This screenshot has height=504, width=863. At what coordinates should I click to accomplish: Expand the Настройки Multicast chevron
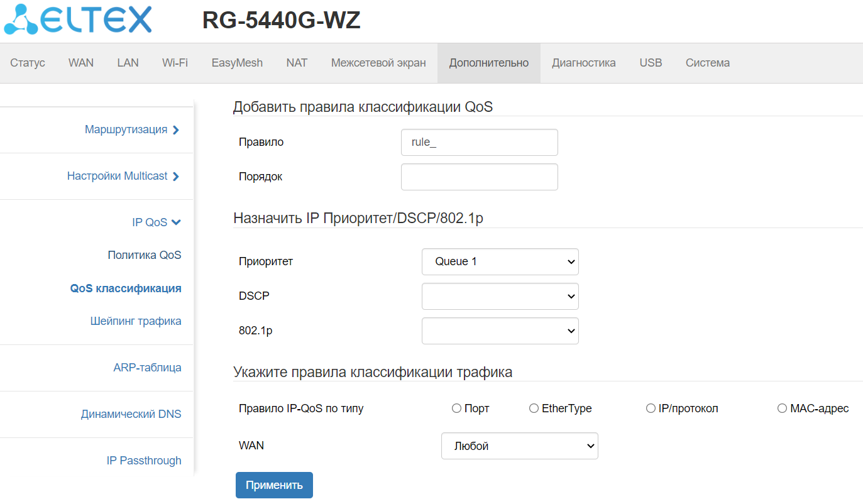[176, 177]
